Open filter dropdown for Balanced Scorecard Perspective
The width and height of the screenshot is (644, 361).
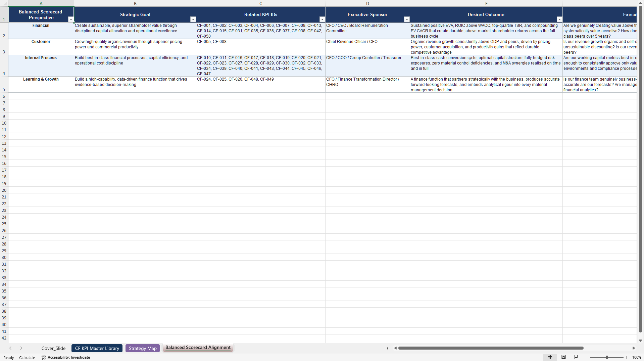click(x=71, y=19)
